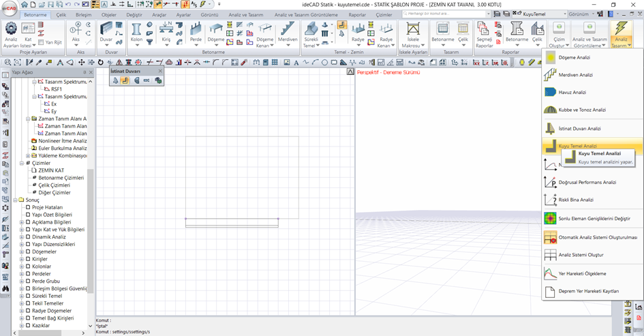Toggle the Perdeler checkbox
This screenshot has width=644, height=336.
[28, 274]
